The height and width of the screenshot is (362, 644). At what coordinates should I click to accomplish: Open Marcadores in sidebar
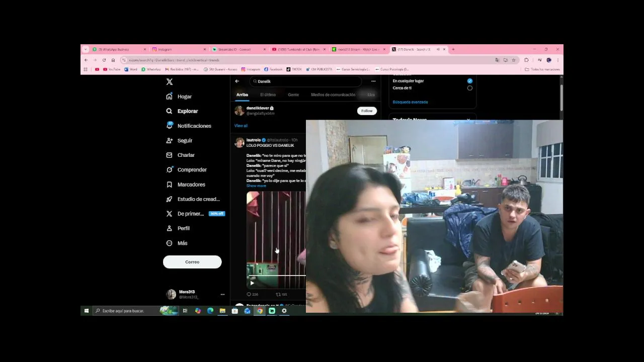(x=186, y=185)
